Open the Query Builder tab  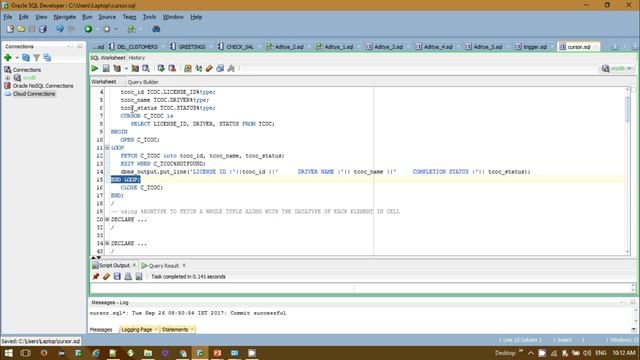tap(143, 82)
